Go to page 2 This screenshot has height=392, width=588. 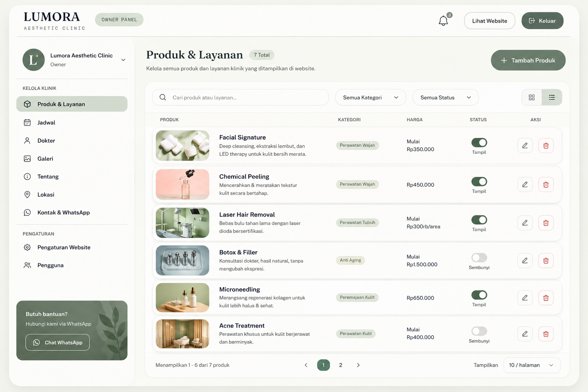(340, 365)
